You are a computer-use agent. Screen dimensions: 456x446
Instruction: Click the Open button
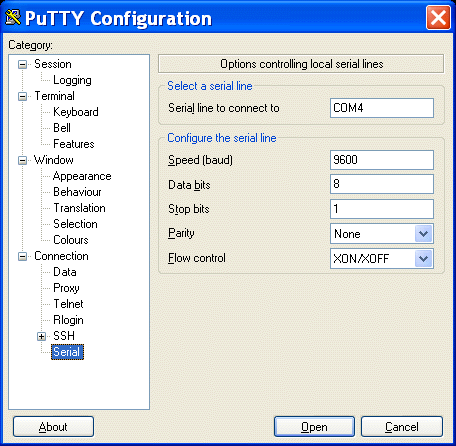[314, 427]
